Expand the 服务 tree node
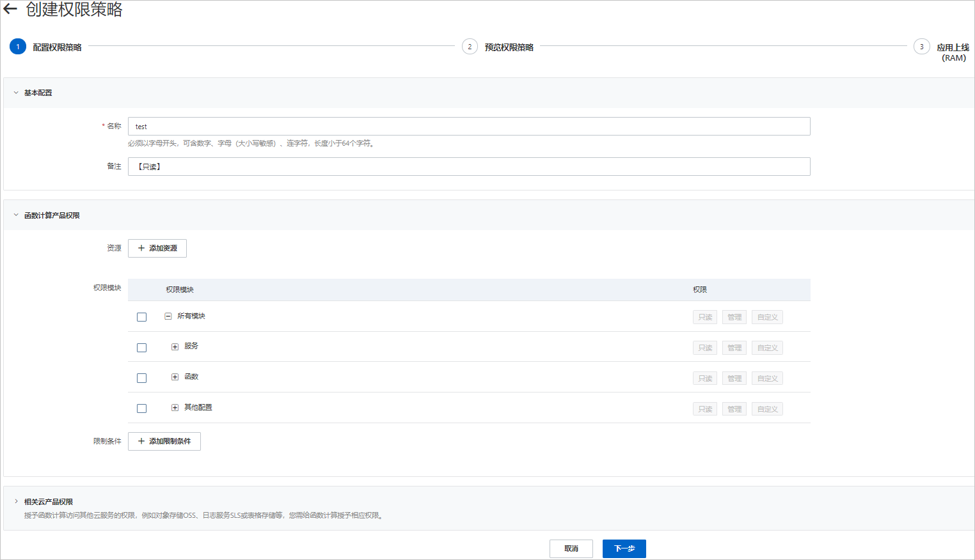The width and height of the screenshot is (975, 560). tap(175, 346)
